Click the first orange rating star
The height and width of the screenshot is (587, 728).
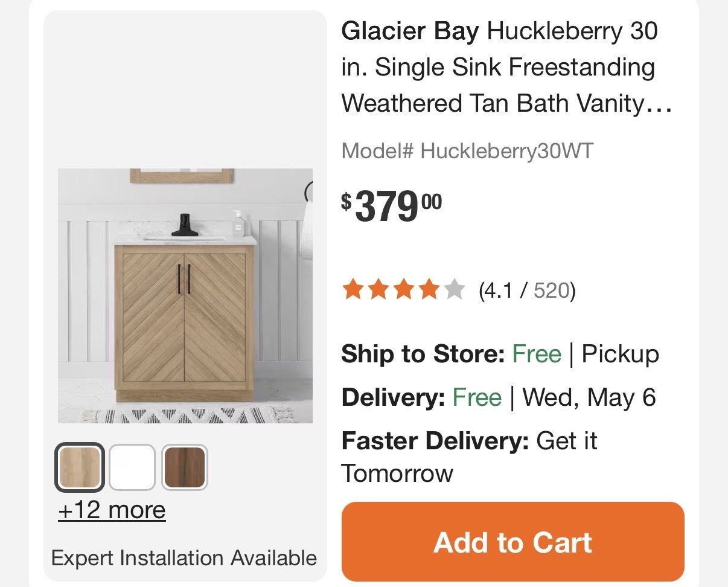(x=351, y=290)
